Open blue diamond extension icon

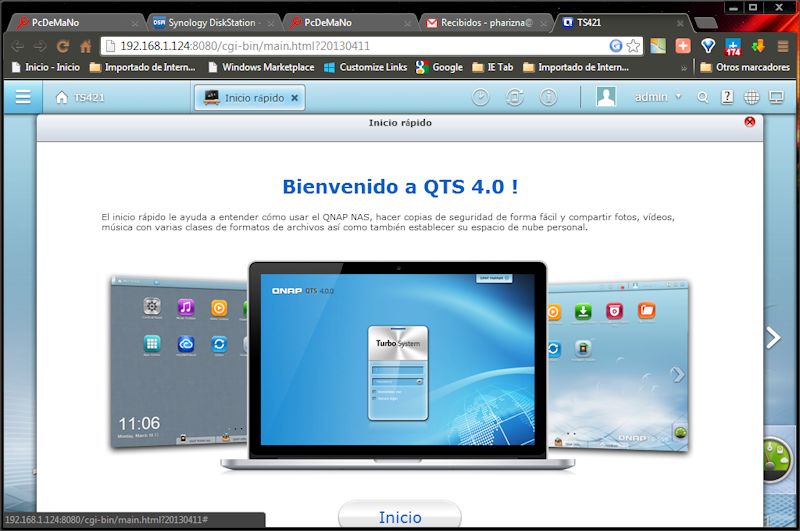(x=708, y=46)
